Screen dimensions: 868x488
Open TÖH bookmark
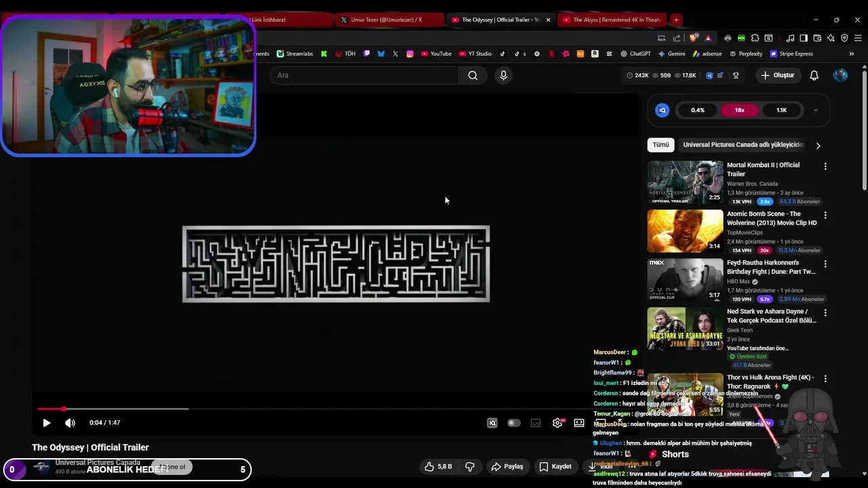[345, 54]
